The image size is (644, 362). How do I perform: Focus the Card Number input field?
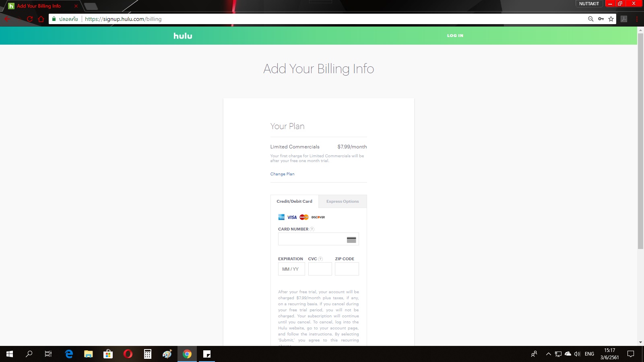(x=318, y=239)
